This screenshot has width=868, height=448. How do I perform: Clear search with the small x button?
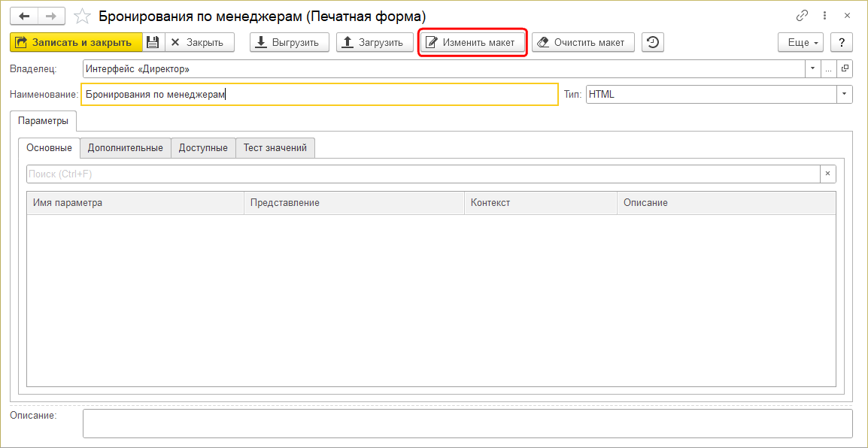[x=828, y=174]
